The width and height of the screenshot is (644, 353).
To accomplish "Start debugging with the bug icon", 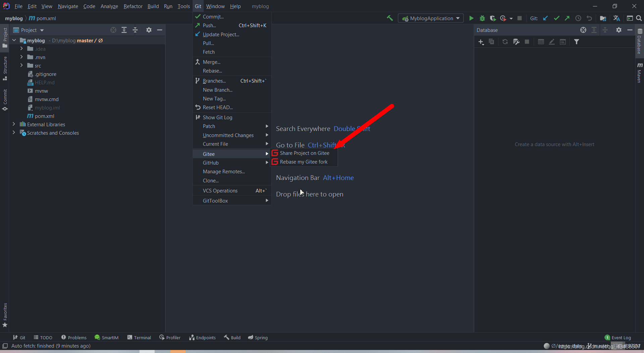I will 482,18.
